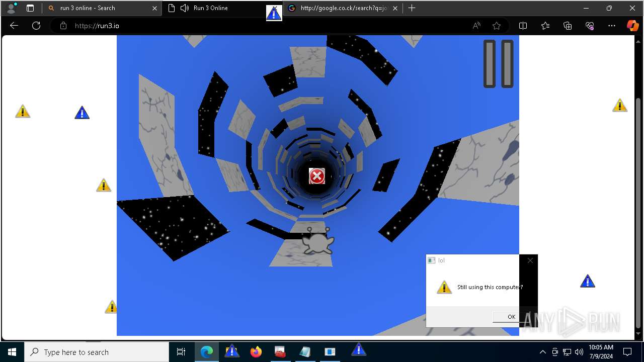The image size is (644, 362).
Task: Switch to the Run 3 Online tab
Action: click(210, 8)
